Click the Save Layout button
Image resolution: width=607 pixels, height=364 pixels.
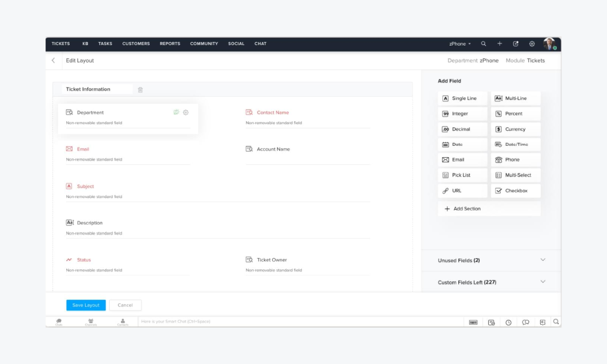click(x=85, y=305)
